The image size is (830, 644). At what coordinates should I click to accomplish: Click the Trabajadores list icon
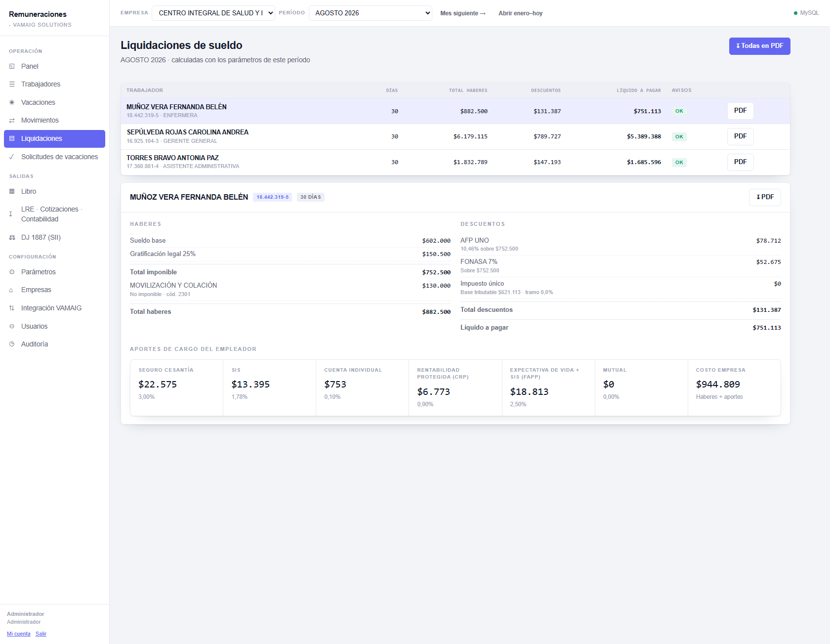[12, 85]
